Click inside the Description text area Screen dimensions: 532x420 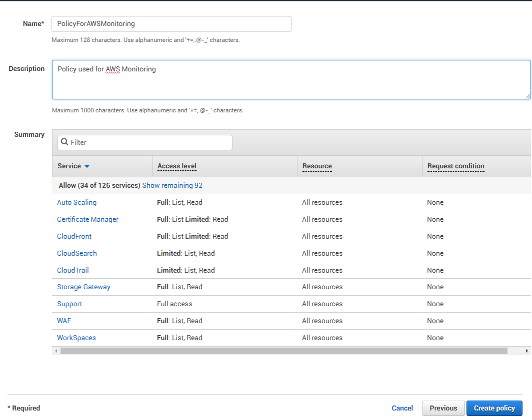click(291, 80)
